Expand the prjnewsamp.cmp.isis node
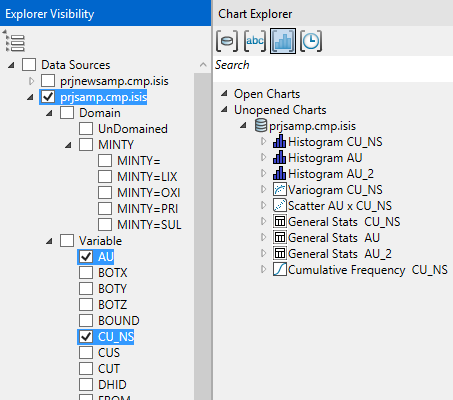The height and width of the screenshot is (400, 453). [31, 81]
